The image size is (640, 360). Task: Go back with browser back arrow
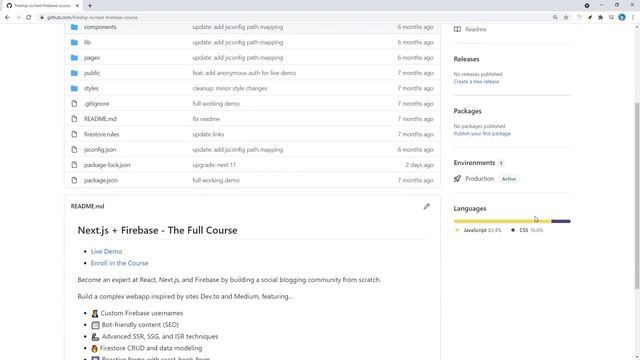7,18
